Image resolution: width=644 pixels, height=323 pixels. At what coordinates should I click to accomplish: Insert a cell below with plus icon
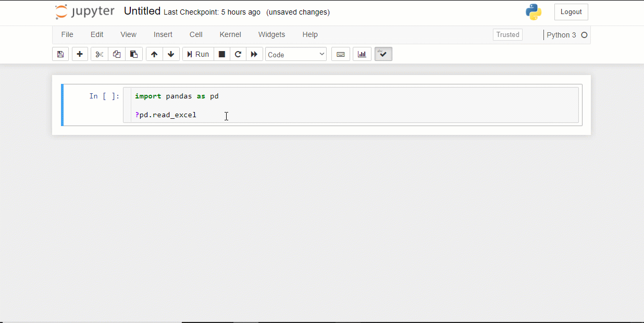(x=80, y=54)
